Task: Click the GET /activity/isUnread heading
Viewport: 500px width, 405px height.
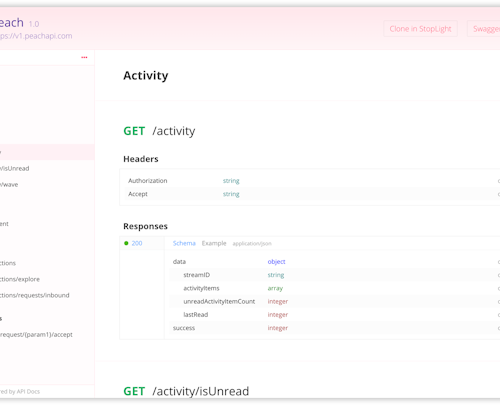Action: pyautogui.click(x=186, y=391)
